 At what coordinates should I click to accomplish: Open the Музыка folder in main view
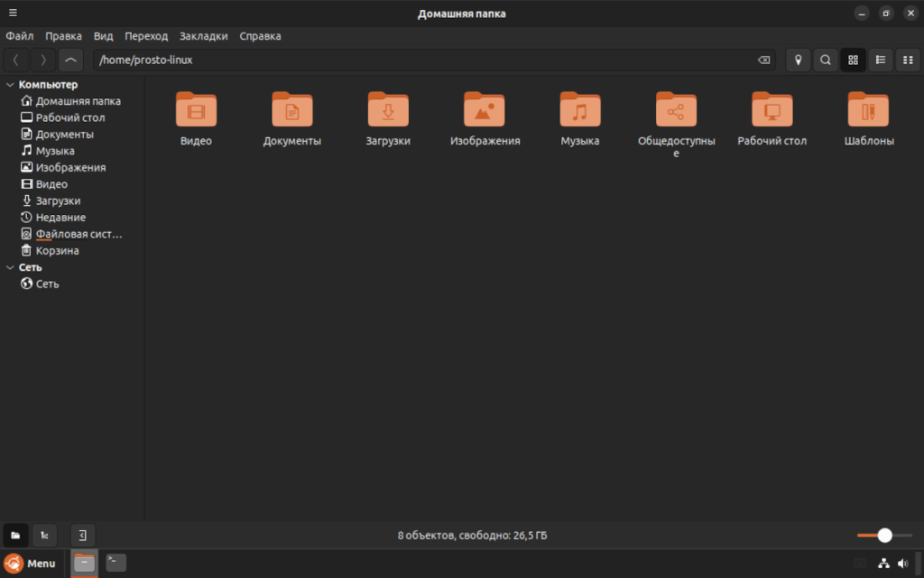[x=580, y=119]
